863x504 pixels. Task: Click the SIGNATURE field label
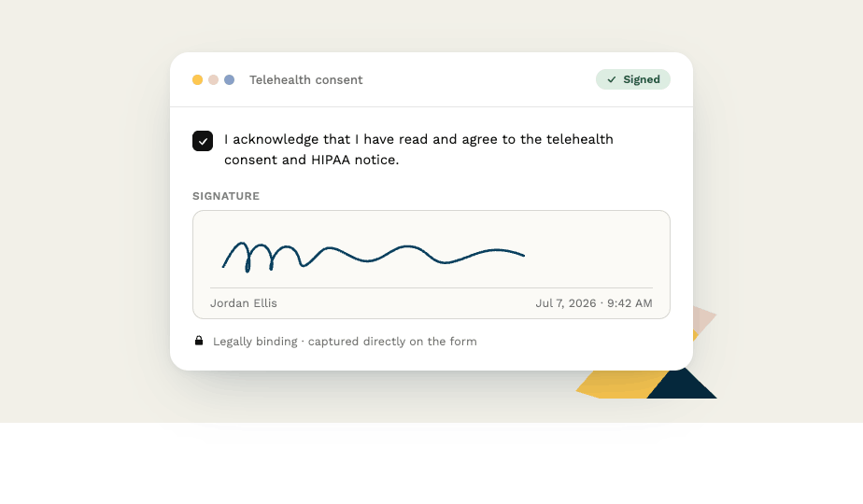click(x=226, y=196)
